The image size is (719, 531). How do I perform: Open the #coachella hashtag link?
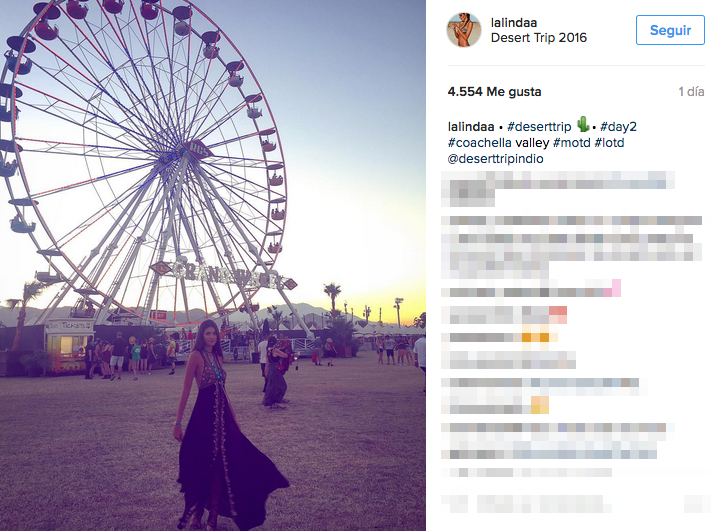pos(480,143)
